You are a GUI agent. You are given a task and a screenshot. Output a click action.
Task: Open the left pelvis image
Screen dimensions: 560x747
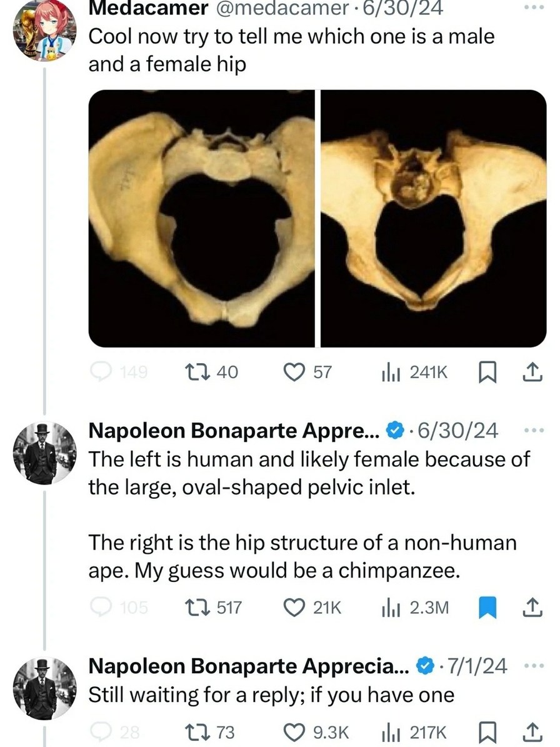click(x=201, y=218)
